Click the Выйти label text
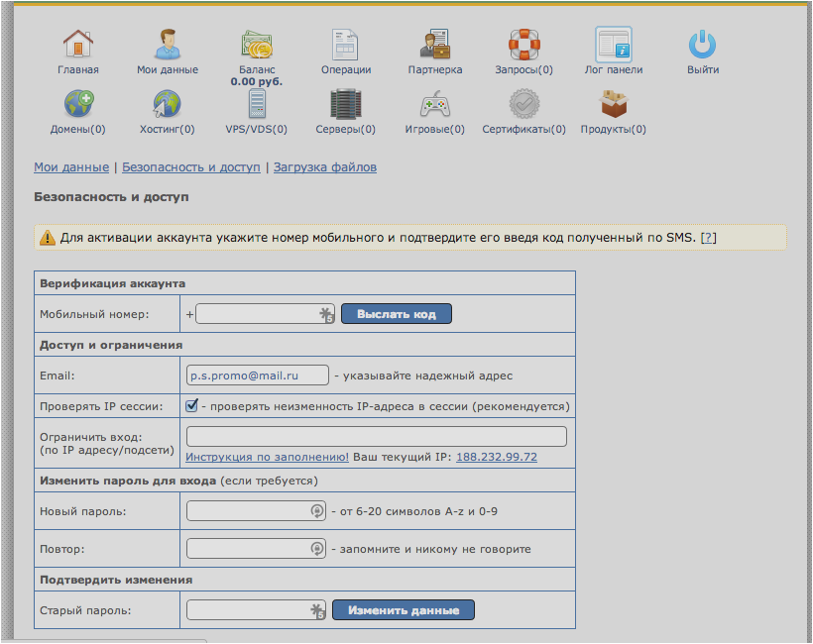This screenshot has height=644, width=813. (703, 69)
